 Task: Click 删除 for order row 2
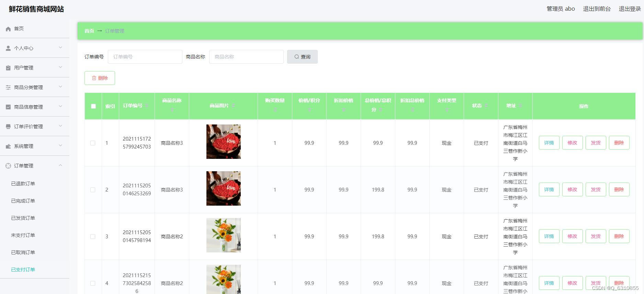point(619,189)
